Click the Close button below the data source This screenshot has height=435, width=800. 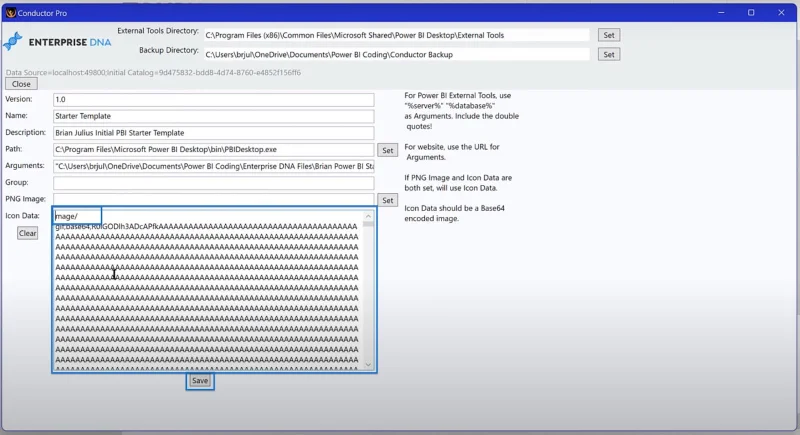[x=21, y=84]
